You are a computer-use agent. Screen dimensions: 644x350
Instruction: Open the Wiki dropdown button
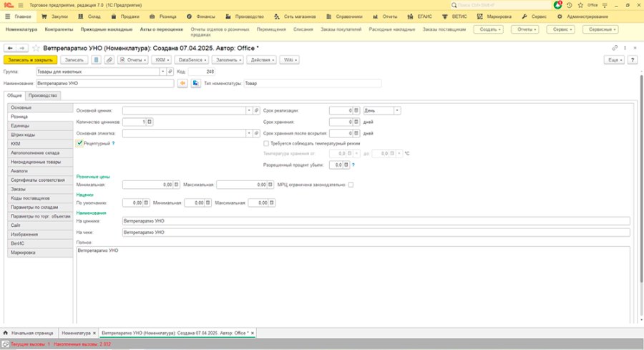coord(290,60)
